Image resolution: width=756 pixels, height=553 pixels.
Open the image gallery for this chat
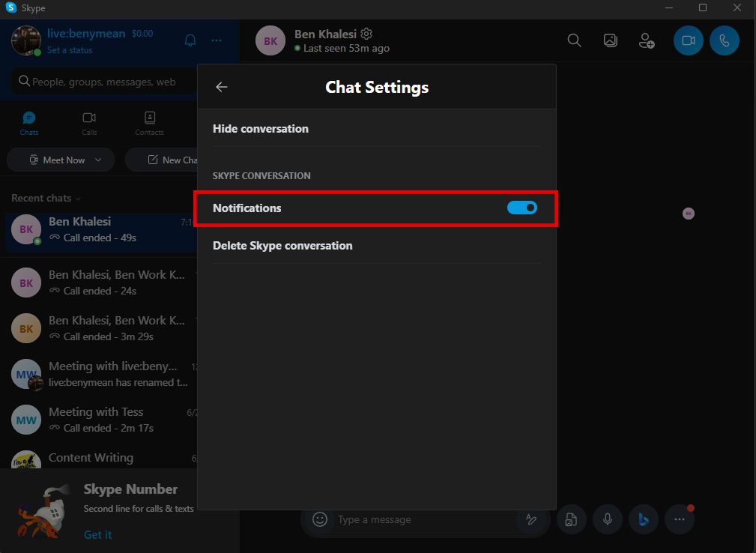coord(610,40)
